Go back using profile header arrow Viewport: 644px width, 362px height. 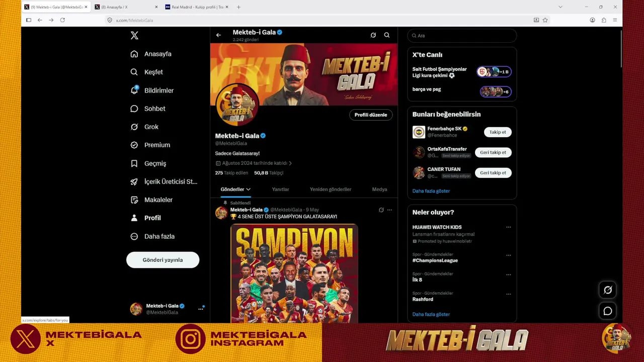click(218, 35)
